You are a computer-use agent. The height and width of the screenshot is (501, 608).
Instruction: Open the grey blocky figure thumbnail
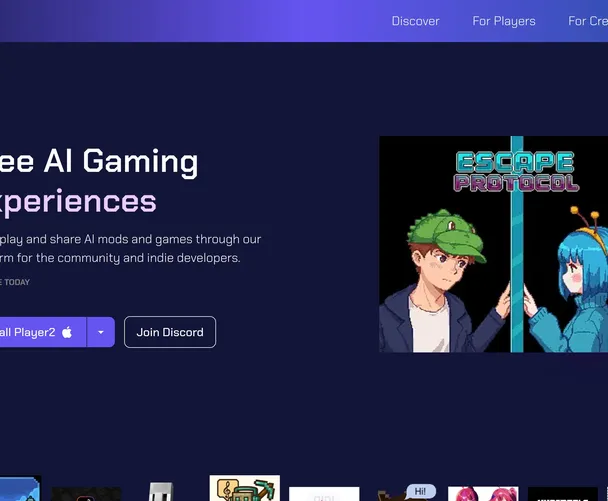pyautogui.click(x=161, y=491)
